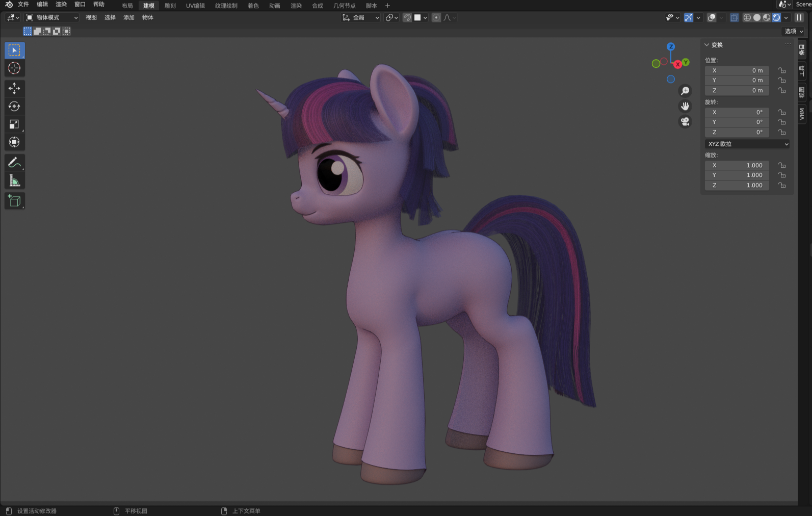812x516 pixels.
Task: Open the snapping options dropdown
Action: pos(421,17)
